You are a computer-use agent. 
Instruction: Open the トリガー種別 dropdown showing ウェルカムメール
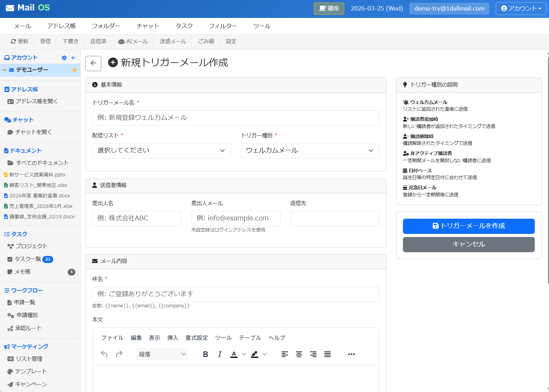[x=309, y=151]
